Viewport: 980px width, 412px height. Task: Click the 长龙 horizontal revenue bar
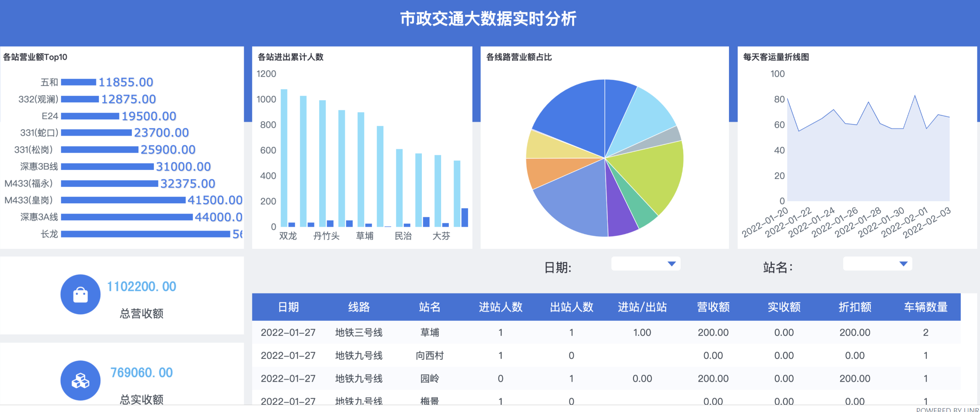coord(146,234)
